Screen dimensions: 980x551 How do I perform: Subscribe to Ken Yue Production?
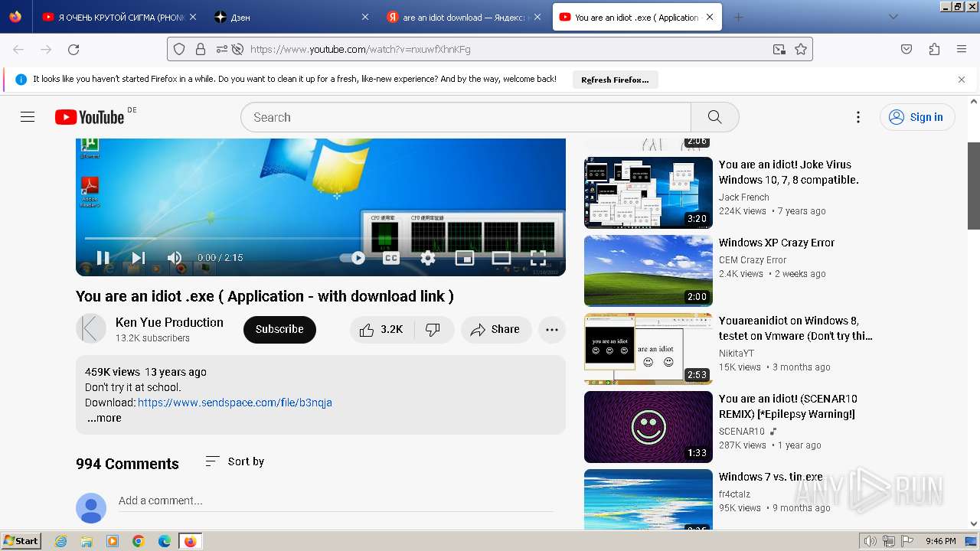(279, 329)
